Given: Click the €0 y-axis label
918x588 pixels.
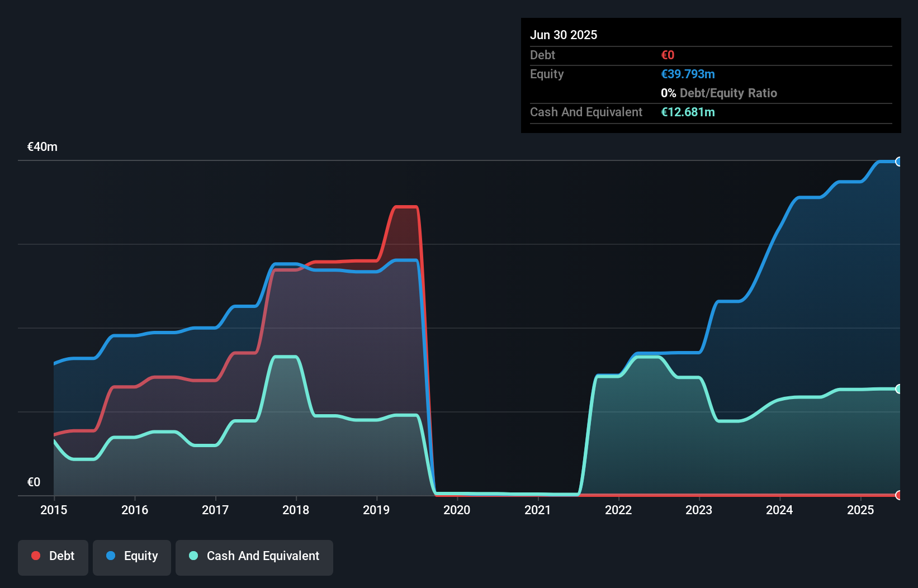Looking at the screenshot, I should 34,482.
